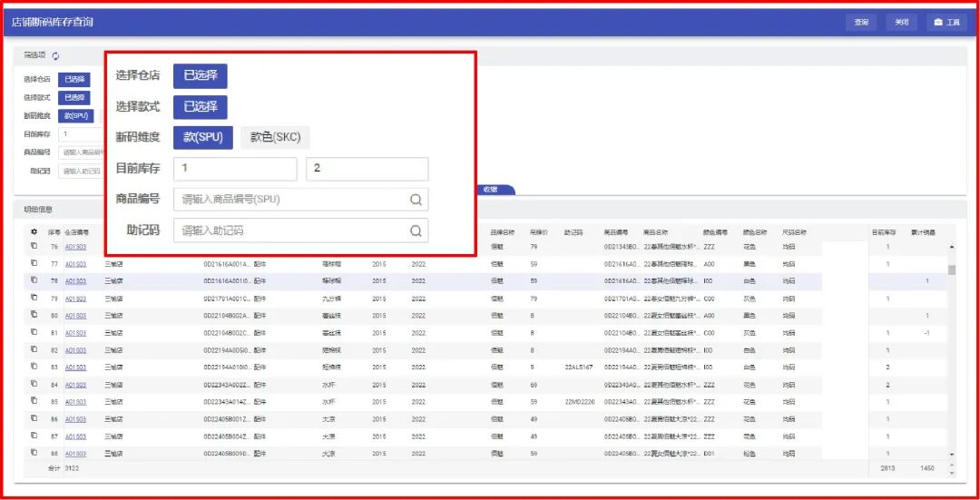This screenshot has width=980, height=500.
Task: Click the enlarged 目前库存 minimum field showing 1
Action: (x=235, y=169)
